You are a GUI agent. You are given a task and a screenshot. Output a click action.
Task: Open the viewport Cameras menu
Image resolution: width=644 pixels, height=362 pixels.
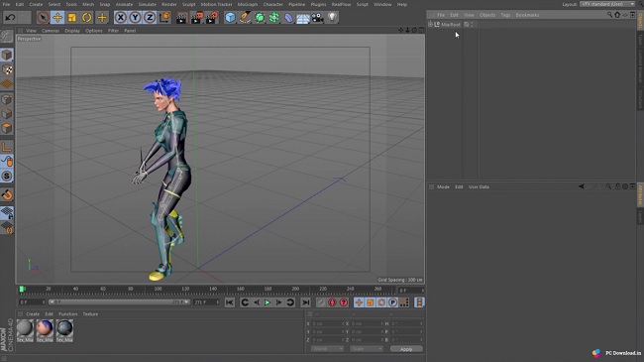click(x=51, y=31)
